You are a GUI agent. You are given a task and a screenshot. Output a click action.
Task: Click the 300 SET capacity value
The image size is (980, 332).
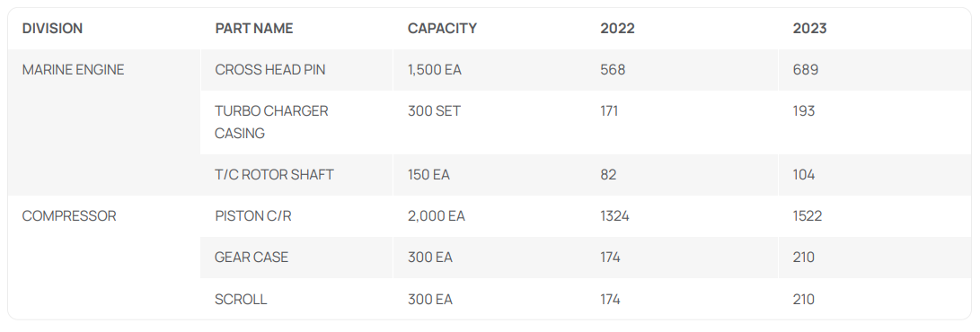pos(435,111)
